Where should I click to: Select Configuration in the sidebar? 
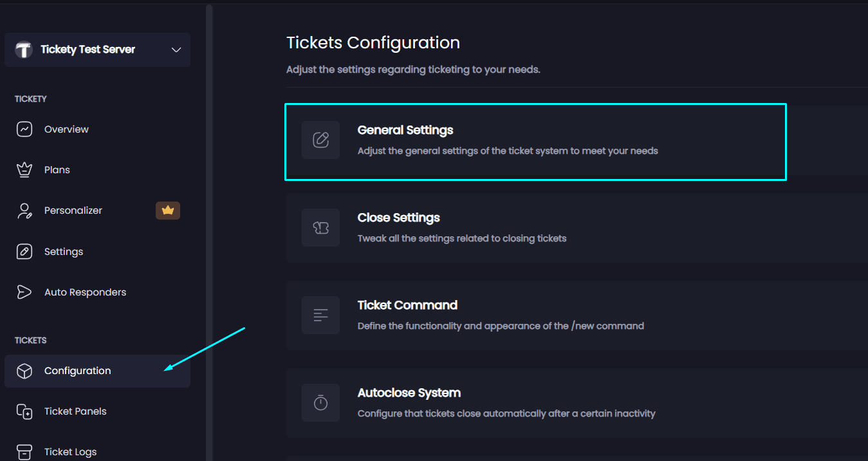(77, 371)
